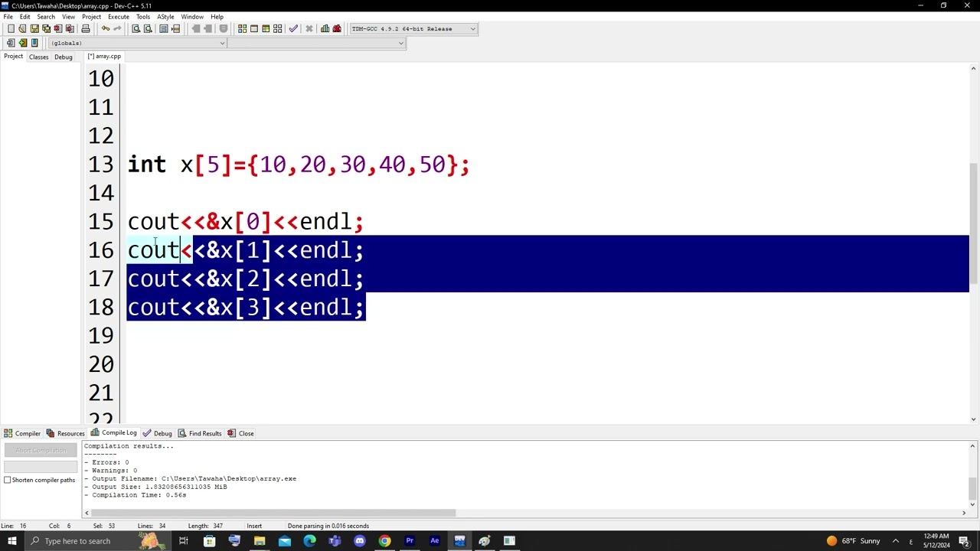Expand the (globals) class dropdown
The image size is (980, 551).
click(223, 43)
